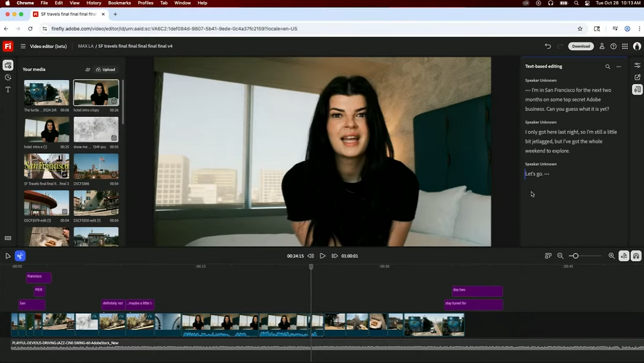644x363 pixels.
Task: Reload the page
Action: tap(30, 29)
